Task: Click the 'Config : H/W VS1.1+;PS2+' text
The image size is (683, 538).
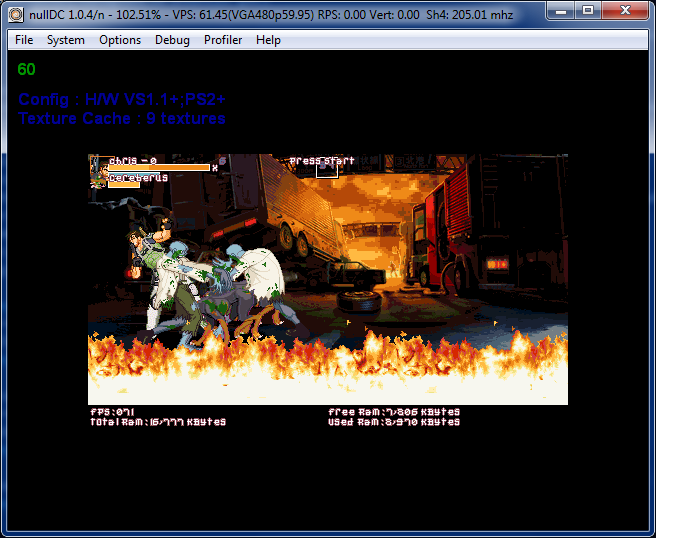Action: (x=122, y=99)
